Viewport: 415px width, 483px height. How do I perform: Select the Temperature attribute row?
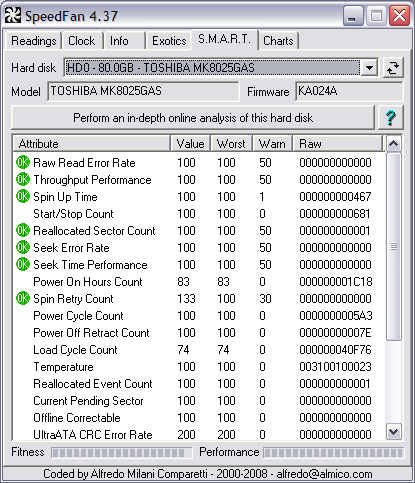199,366
